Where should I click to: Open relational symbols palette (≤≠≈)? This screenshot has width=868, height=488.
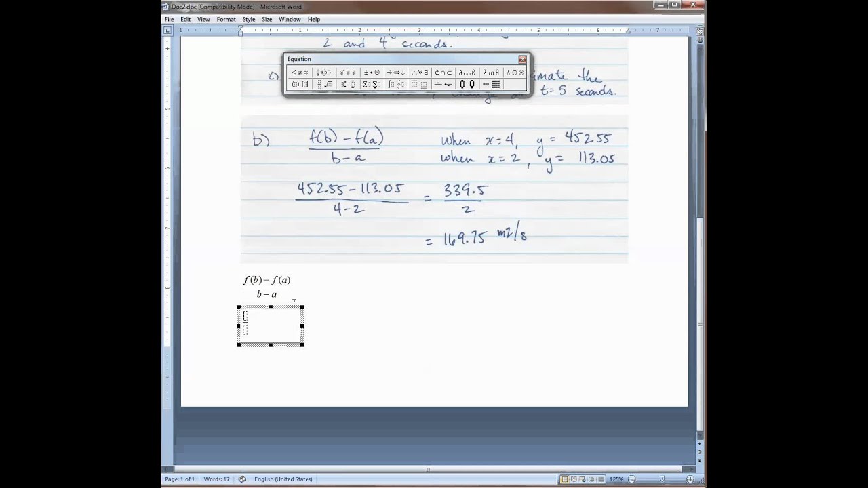tap(299, 73)
